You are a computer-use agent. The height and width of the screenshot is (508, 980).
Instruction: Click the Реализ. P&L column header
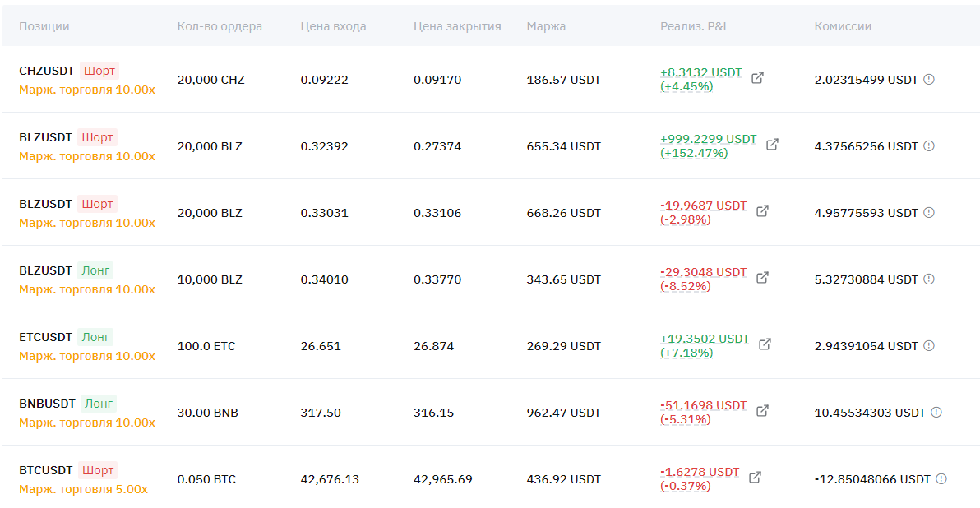pyautogui.click(x=695, y=26)
